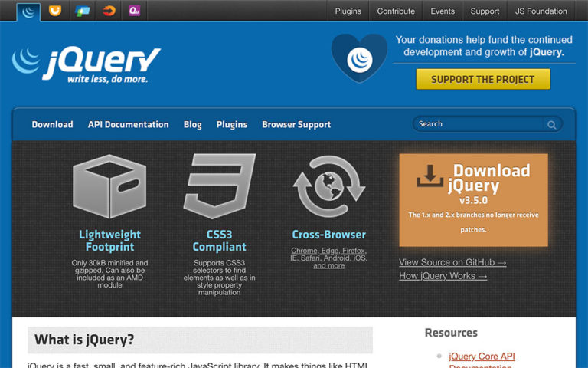
Task: Click the search magnifier icon
Action: tap(551, 124)
